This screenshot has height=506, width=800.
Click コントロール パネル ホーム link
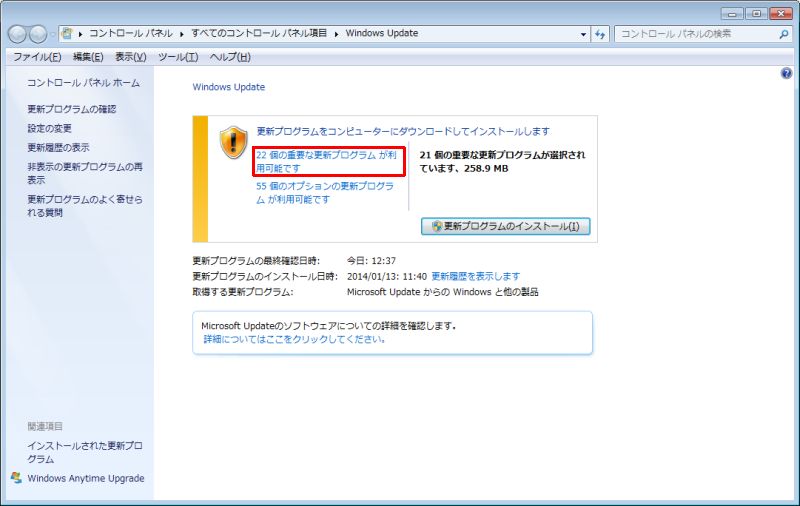83,83
